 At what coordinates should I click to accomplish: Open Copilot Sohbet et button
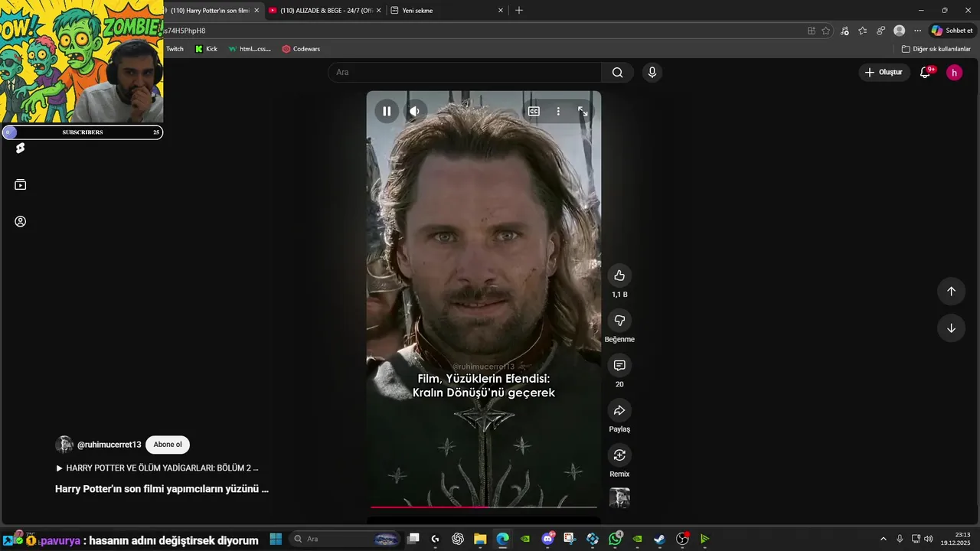point(952,31)
